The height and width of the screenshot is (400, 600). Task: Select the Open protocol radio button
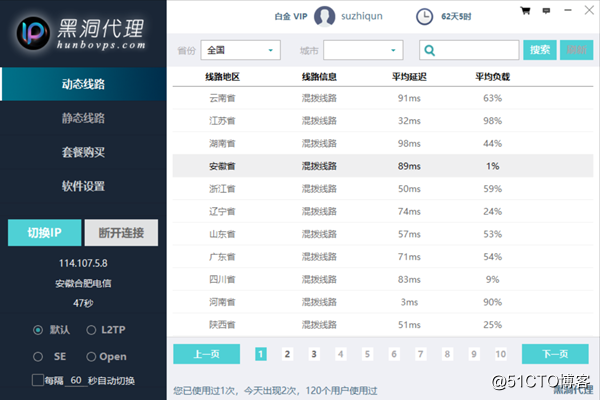coord(91,357)
